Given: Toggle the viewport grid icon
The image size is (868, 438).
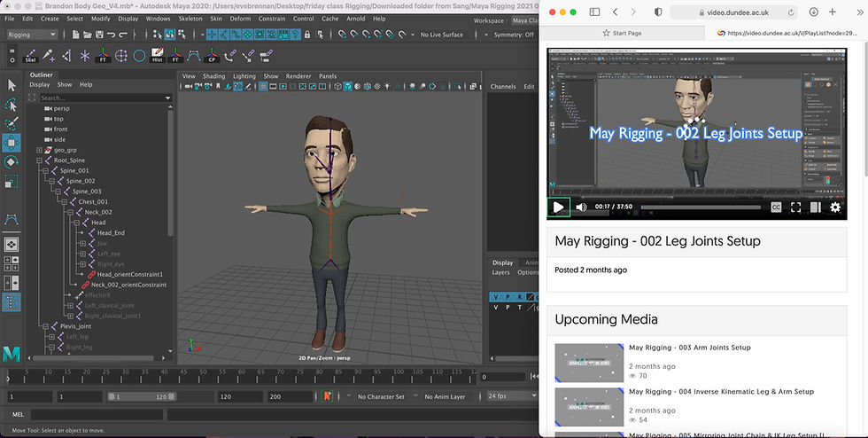Looking at the screenshot, I should 263,87.
